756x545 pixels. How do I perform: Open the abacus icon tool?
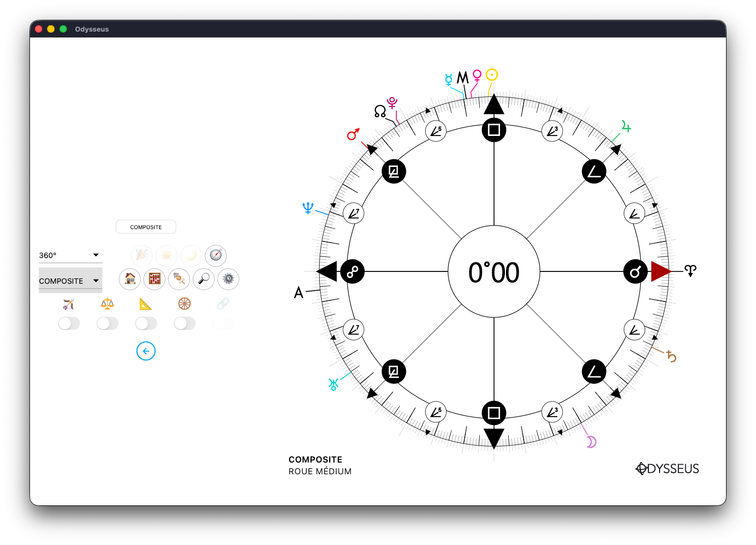point(155,279)
